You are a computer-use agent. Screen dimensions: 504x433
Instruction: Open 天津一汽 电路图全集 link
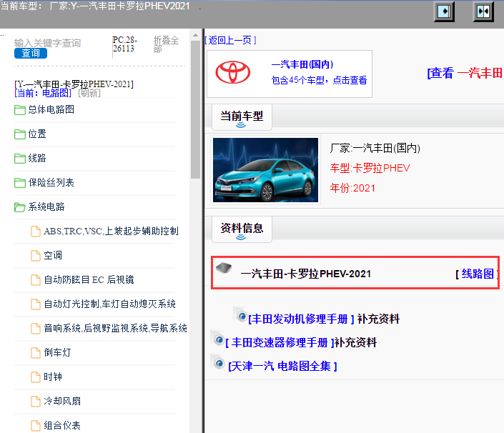click(x=282, y=366)
